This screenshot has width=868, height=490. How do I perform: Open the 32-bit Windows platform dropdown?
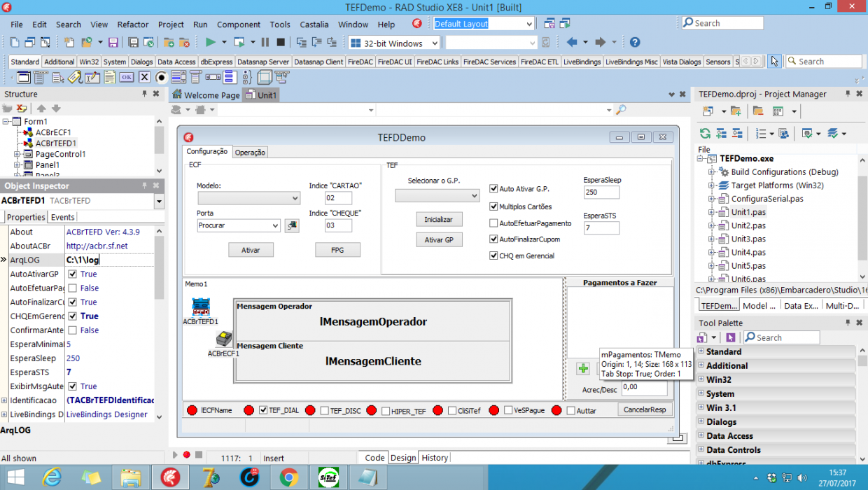coord(434,43)
